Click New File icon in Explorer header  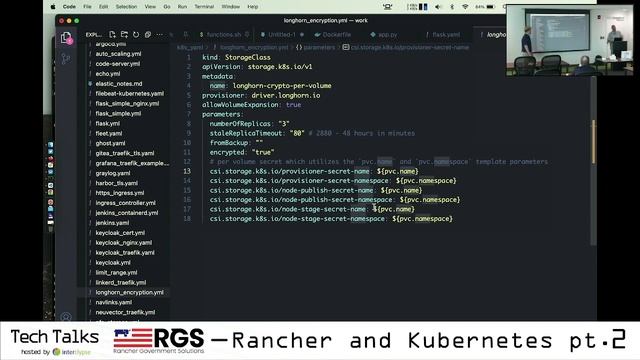(x=112, y=35)
